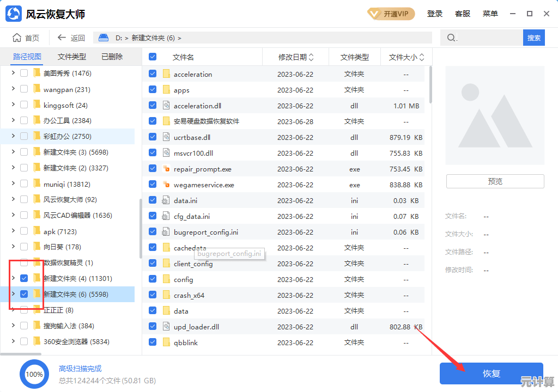The height and width of the screenshot is (392, 558).
Task: Click the search magnifier icon
Action: pyautogui.click(x=451, y=38)
